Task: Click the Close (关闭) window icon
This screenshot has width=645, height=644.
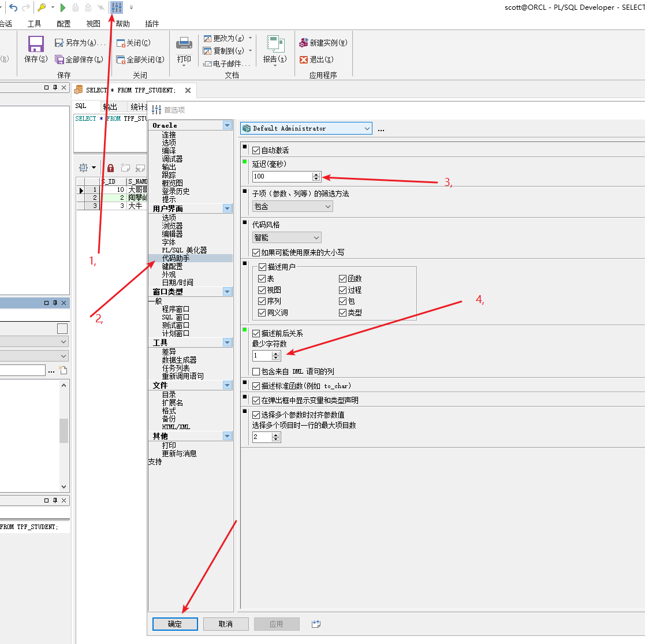Action: pyautogui.click(x=121, y=43)
